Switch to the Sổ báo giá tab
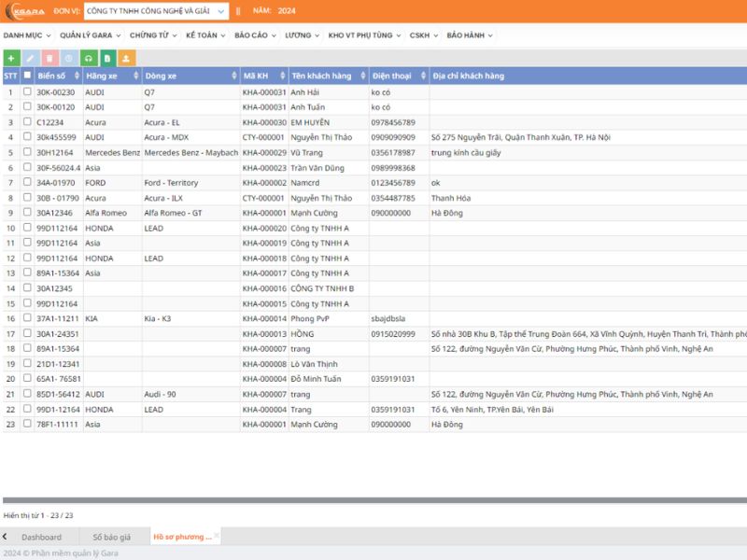This screenshot has width=747, height=560. pos(111,537)
